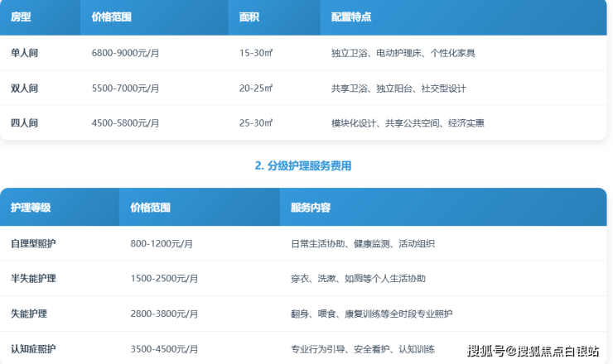Click the 配置特点 column header
This screenshot has width=613, height=364.
(x=351, y=17)
